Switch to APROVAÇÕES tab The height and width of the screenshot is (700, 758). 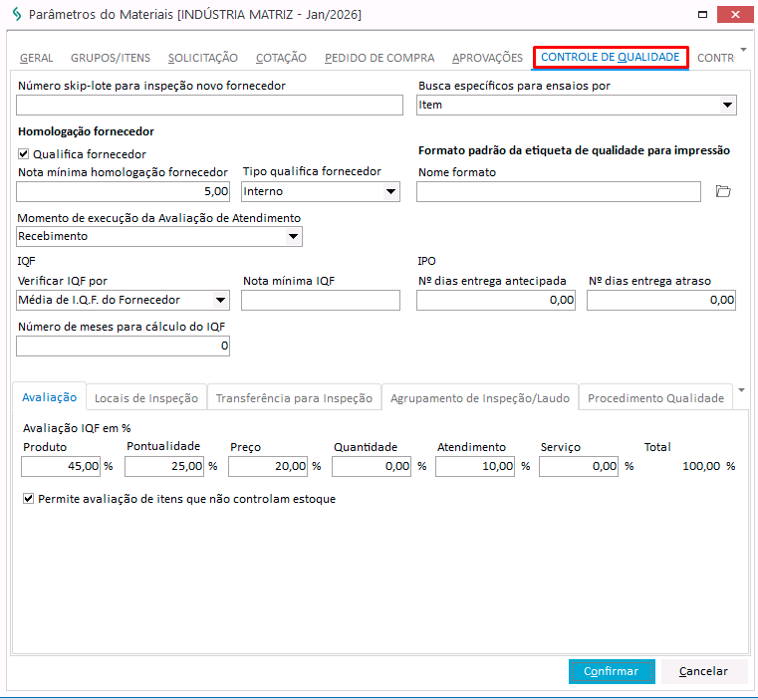tap(487, 58)
